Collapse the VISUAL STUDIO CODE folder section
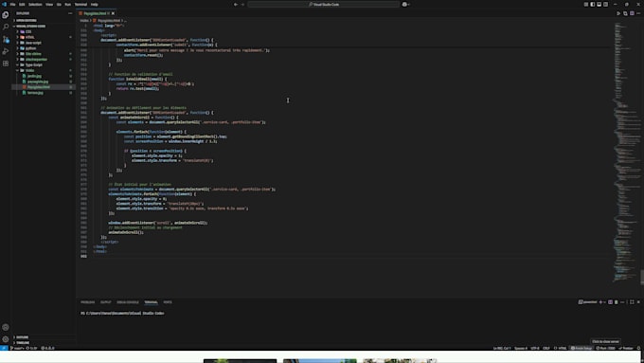The image size is (644, 363). 44,26
